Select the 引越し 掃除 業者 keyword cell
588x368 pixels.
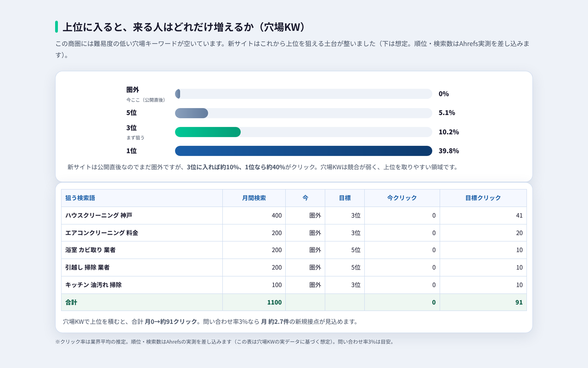click(142, 268)
